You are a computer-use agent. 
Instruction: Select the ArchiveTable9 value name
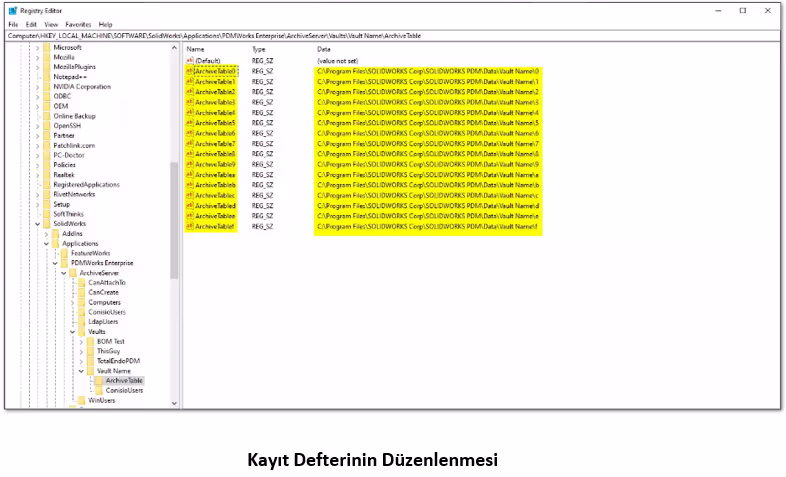[x=215, y=164]
